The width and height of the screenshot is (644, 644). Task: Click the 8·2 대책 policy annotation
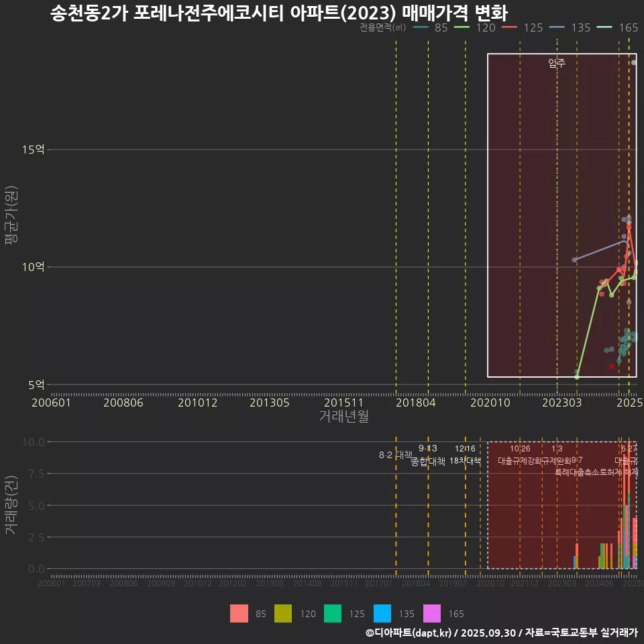tap(395, 455)
